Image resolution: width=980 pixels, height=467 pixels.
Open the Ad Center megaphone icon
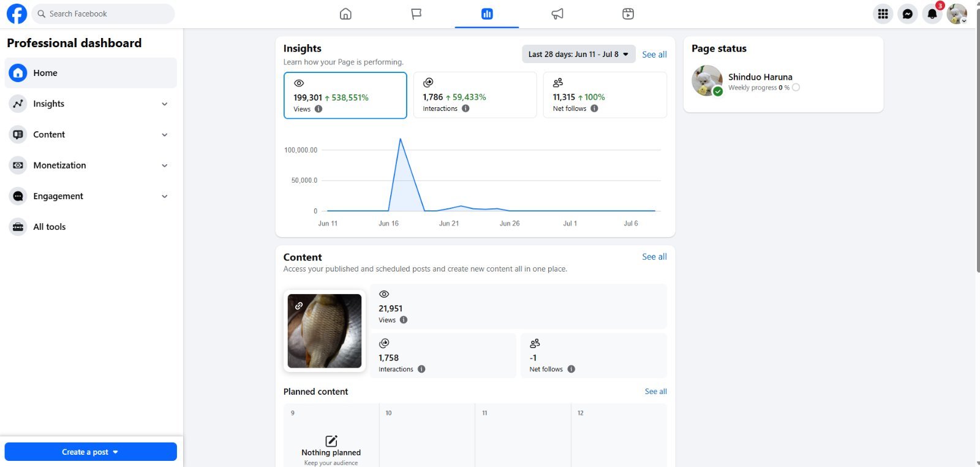coord(557,13)
